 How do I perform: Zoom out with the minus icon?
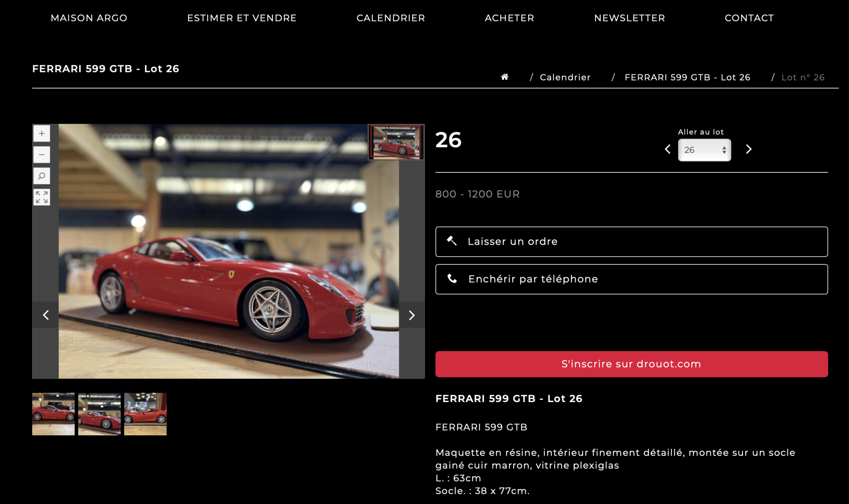click(41, 155)
